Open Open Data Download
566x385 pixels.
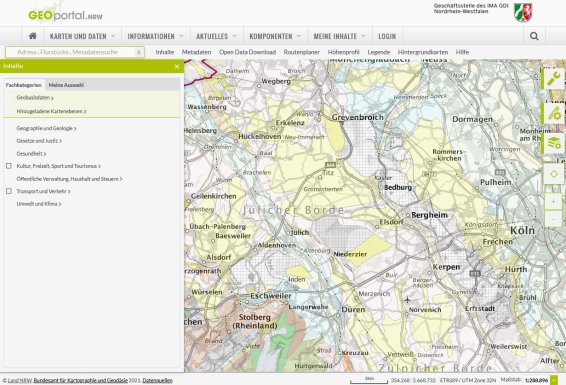point(247,52)
